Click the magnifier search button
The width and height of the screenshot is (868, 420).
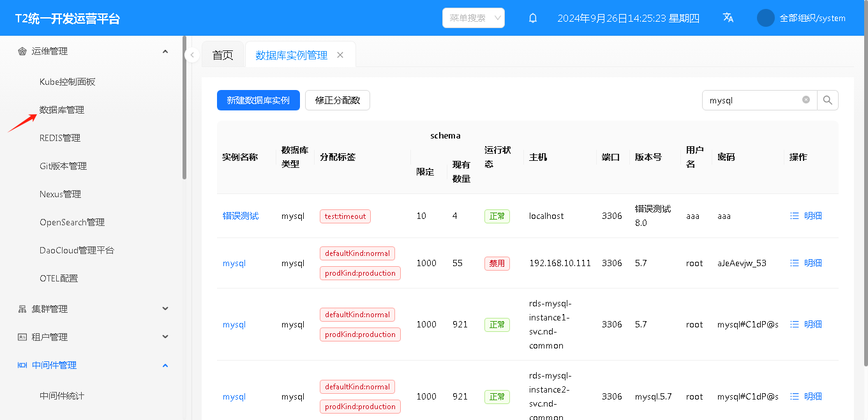click(x=828, y=100)
